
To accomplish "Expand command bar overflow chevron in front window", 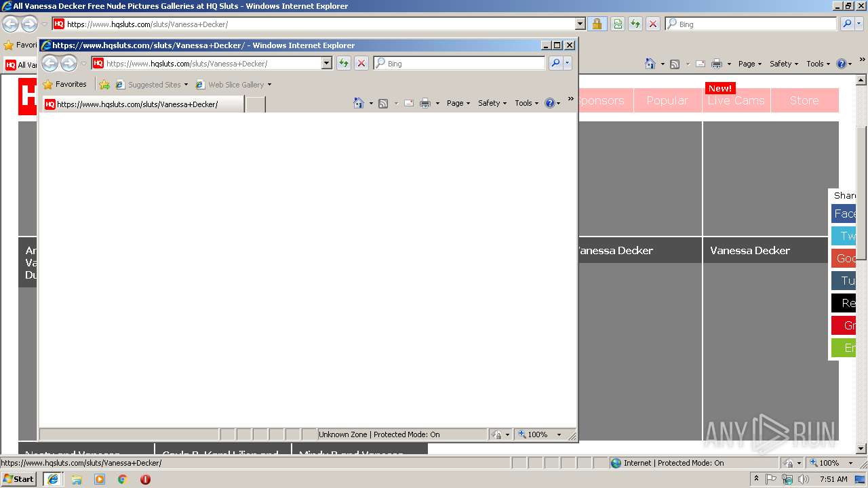I will coord(570,100).
